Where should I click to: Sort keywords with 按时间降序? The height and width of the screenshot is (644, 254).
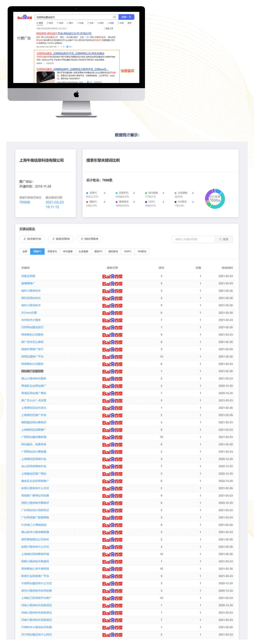pos(90,239)
